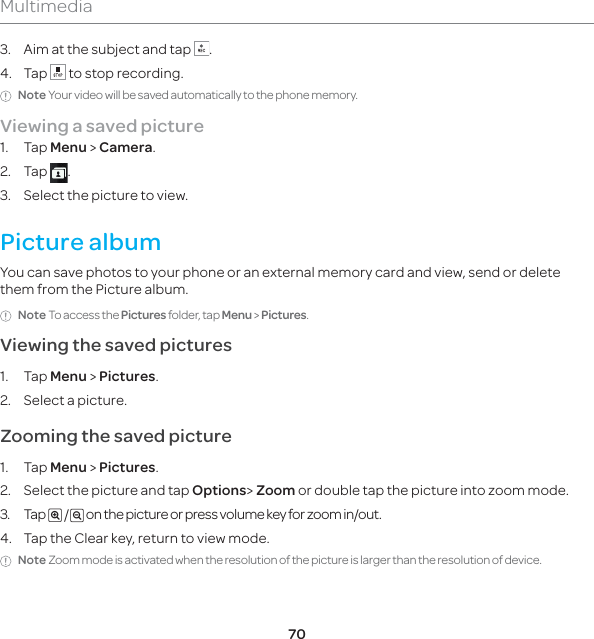Click bold 'Options' in the zoom step
The width and height of the screenshot is (594, 639).
click(219, 490)
